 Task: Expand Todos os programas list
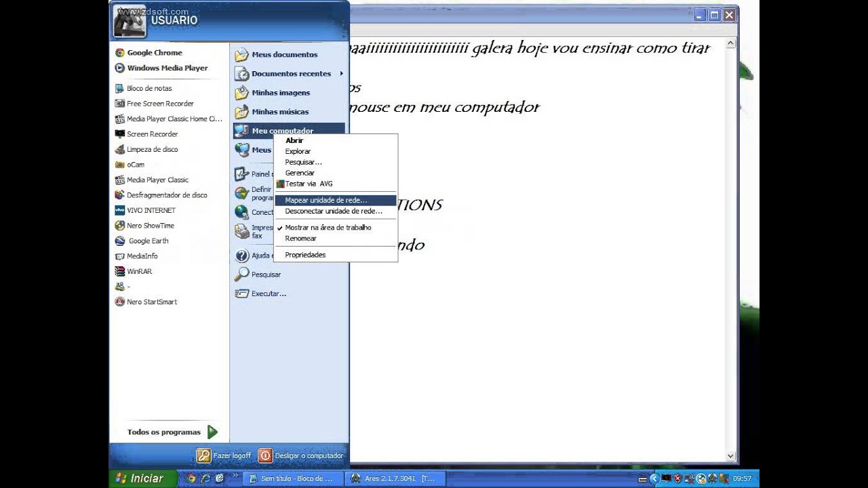pyautogui.click(x=172, y=432)
